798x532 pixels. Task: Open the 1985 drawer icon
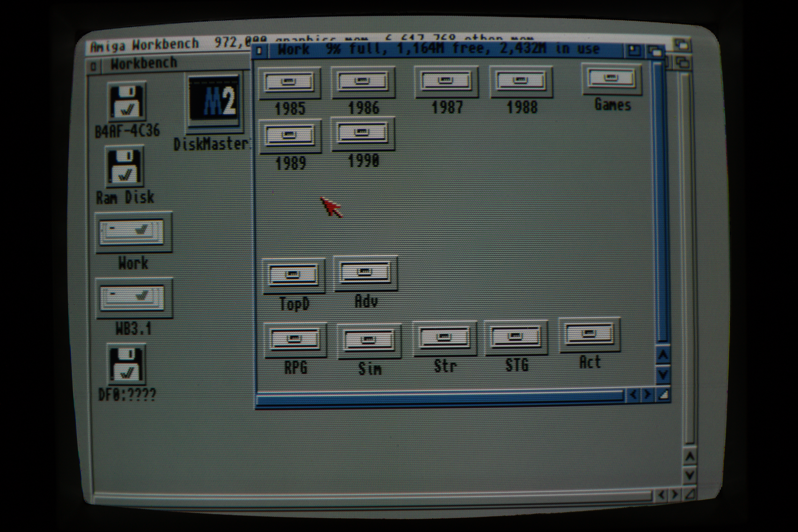[x=289, y=82]
